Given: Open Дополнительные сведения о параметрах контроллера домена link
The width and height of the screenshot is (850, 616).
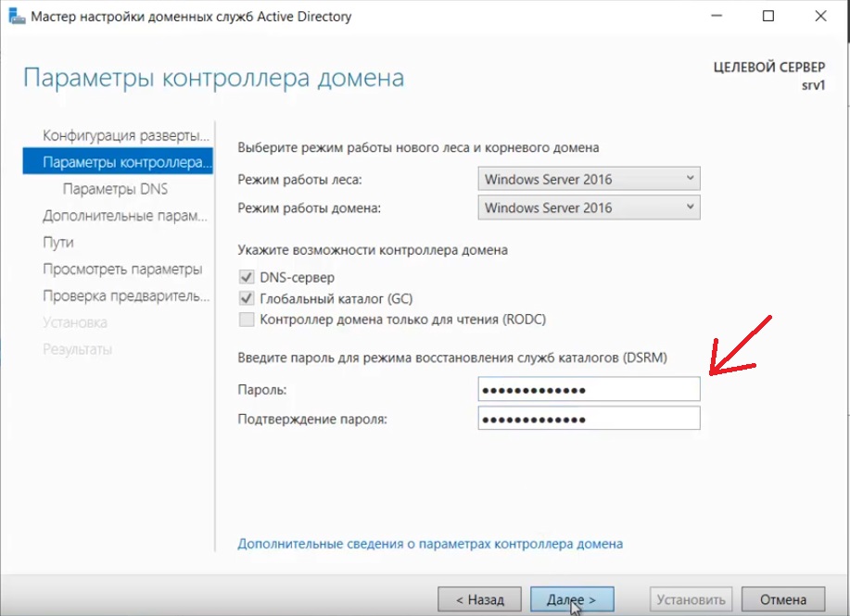Looking at the screenshot, I should click(430, 544).
